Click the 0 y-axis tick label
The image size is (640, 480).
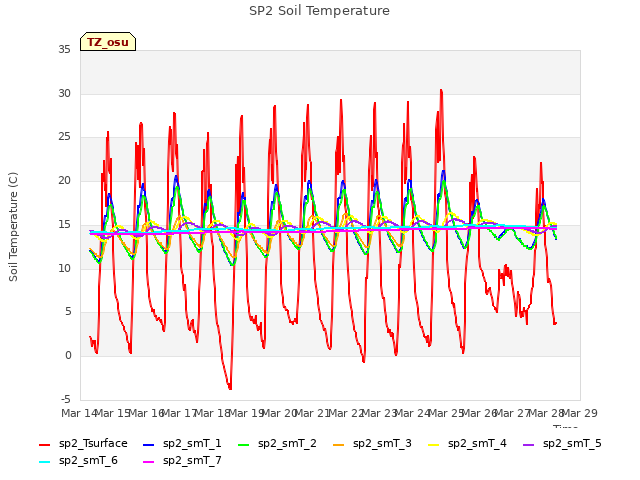[68, 356]
